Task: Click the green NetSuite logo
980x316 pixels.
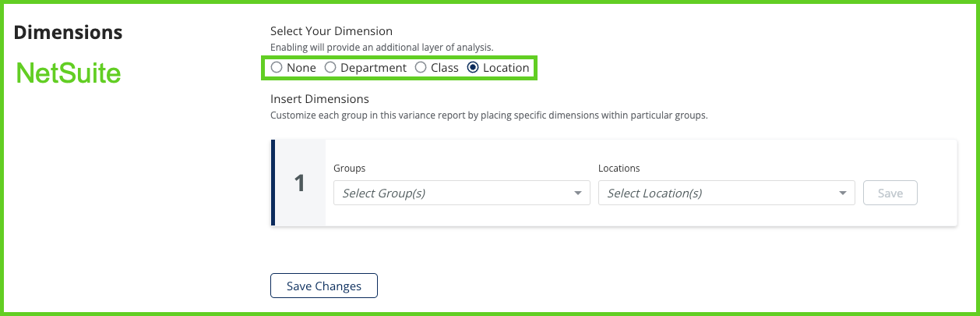Action: pyautogui.click(x=69, y=73)
